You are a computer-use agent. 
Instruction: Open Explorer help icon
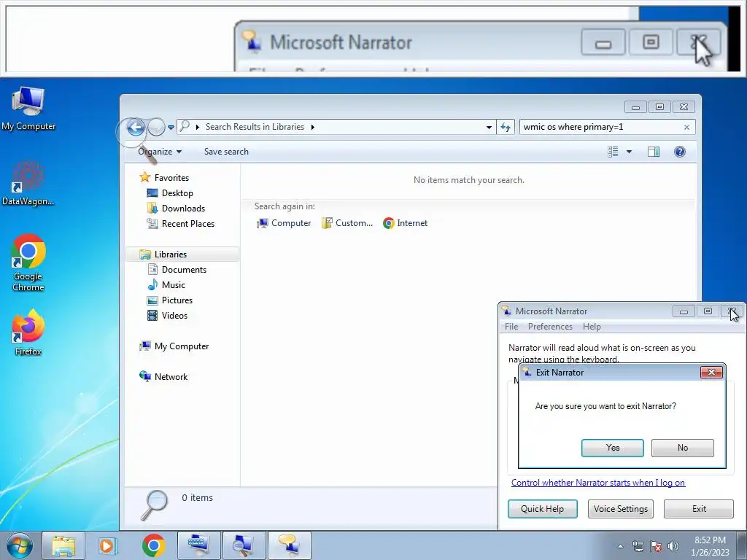click(680, 152)
